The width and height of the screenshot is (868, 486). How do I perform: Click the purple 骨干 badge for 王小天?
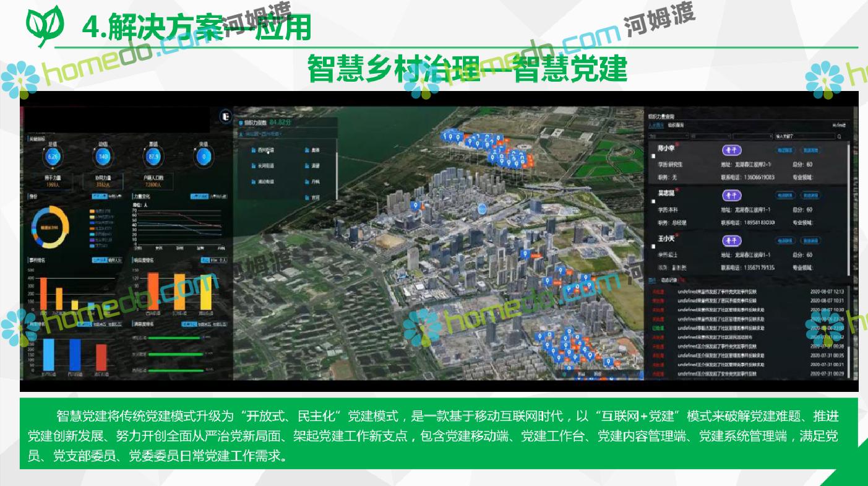732,240
